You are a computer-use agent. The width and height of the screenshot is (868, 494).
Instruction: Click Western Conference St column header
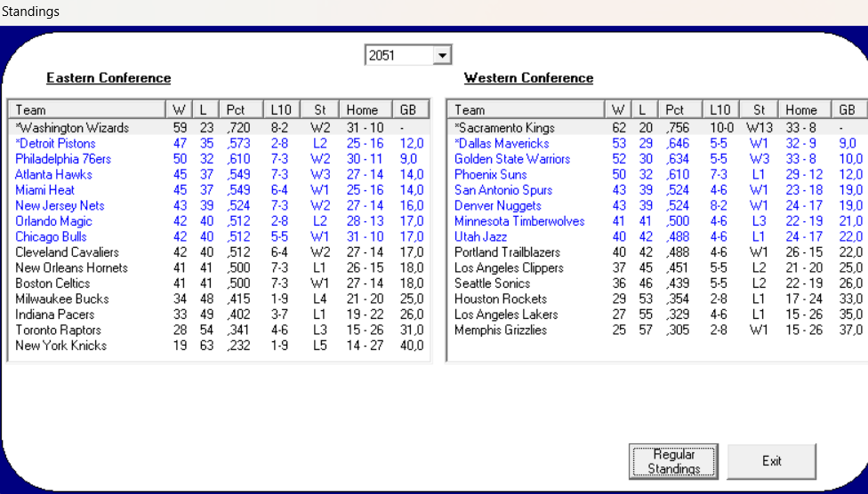coord(759,109)
